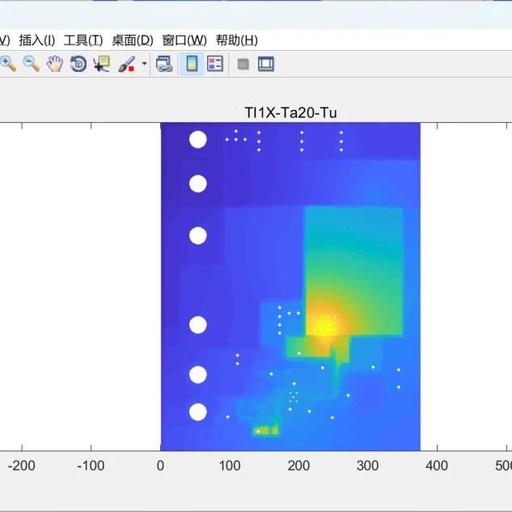Toggle the Insert Legend button

pyautogui.click(x=215, y=64)
